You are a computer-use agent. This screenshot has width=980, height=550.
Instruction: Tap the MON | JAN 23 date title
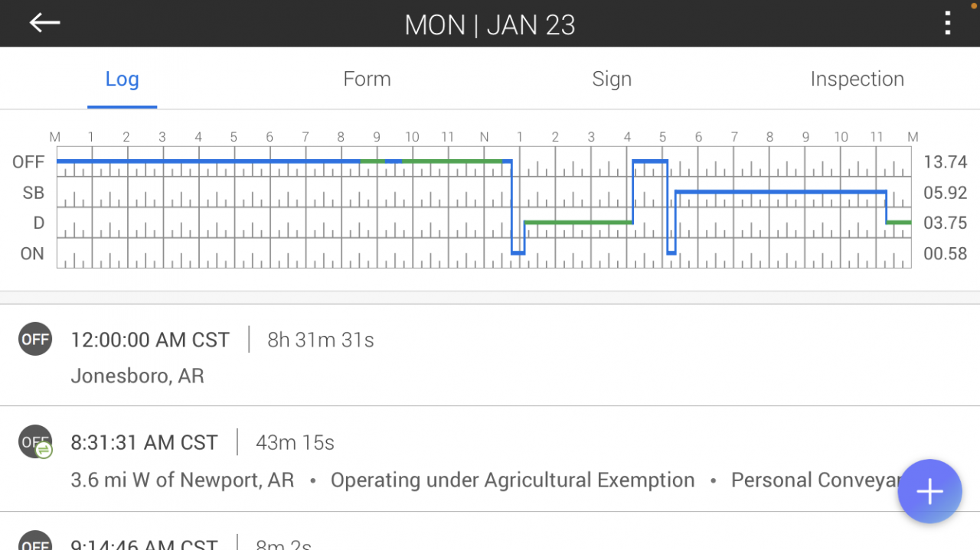tap(490, 24)
